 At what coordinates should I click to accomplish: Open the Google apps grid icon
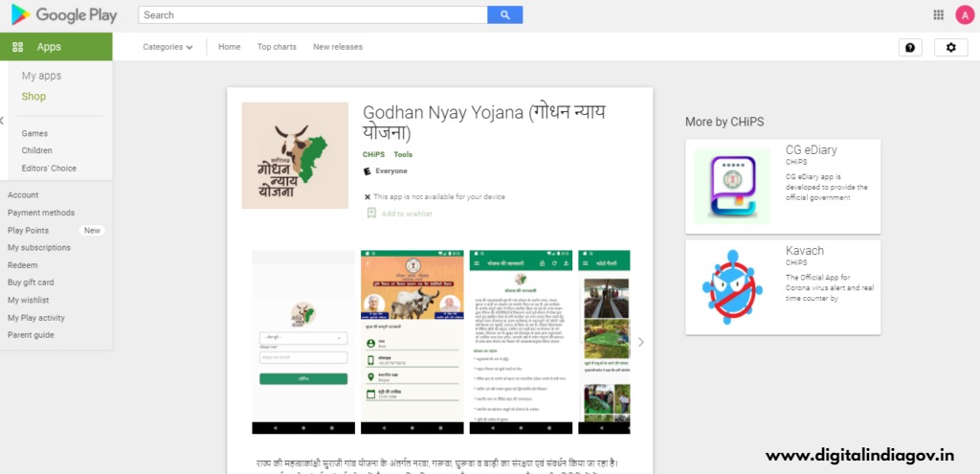[x=938, y=15]
